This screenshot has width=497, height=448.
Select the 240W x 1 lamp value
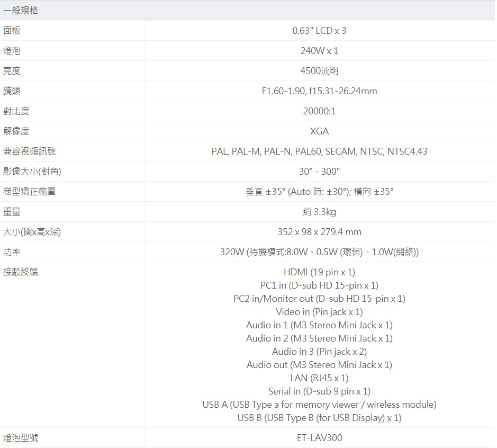319,51
